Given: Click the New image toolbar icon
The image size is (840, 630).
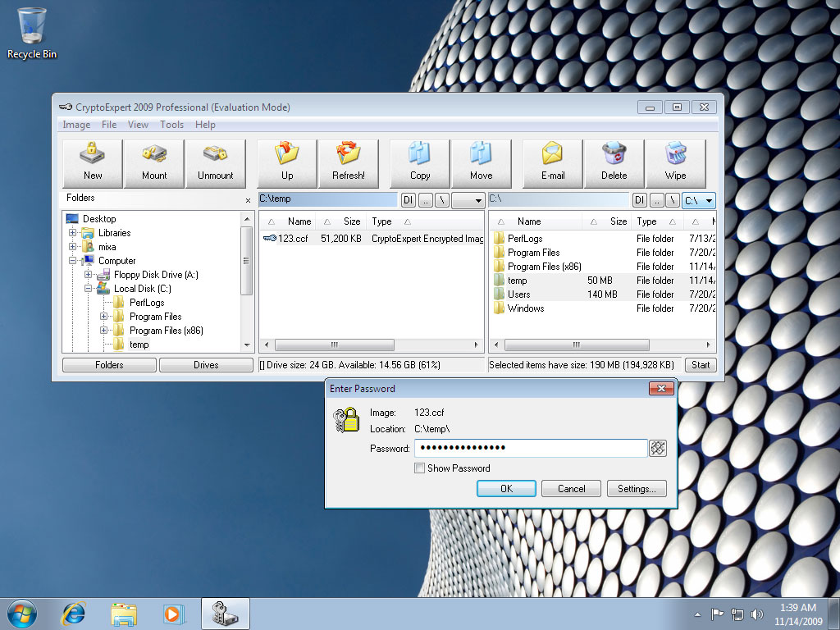Looking at the screenshot, I should tap(93, 162).
